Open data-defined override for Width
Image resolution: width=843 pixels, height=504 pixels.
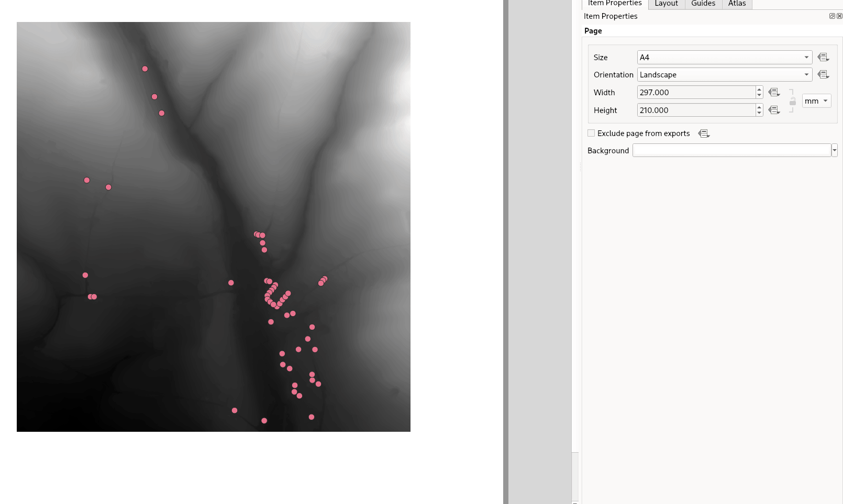click(774, 93)
